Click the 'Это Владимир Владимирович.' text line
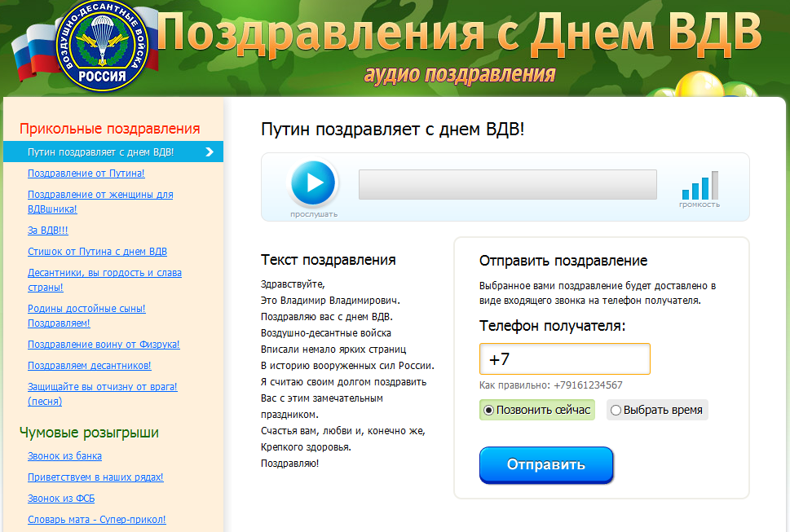 click(330, 301)
